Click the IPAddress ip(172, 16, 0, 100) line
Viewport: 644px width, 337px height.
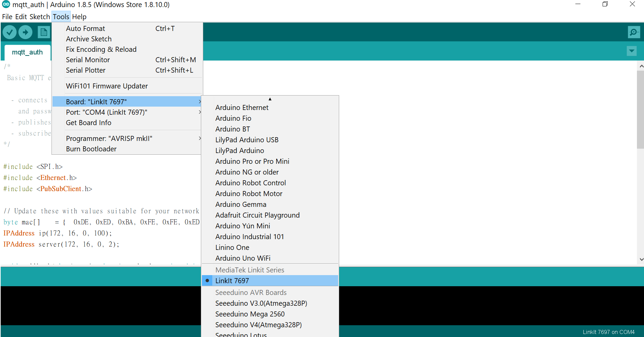[58, 233]
